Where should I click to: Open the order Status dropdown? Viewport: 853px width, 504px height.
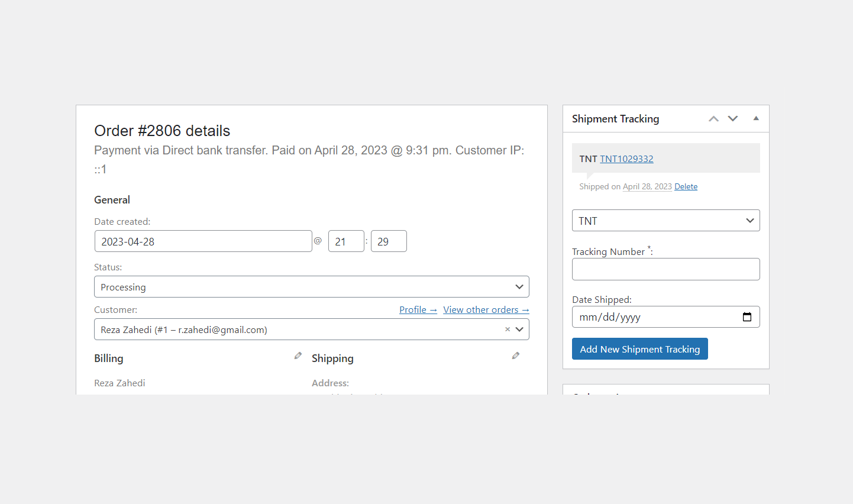(312, 287)
